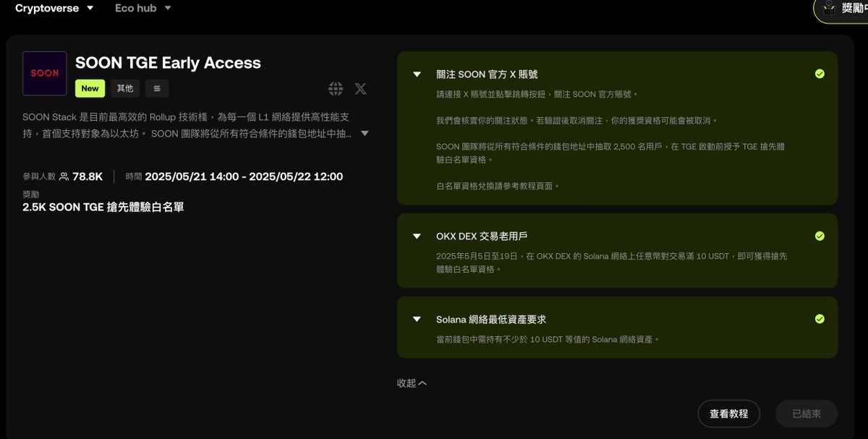Click the 參與人數 label
This screenshot has width=868, height=439.
(x=39, y=176)
